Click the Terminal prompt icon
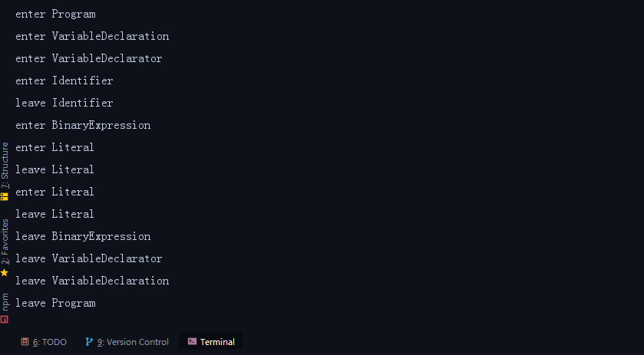This screenshot has width=644, height=355. coord(192,341)
